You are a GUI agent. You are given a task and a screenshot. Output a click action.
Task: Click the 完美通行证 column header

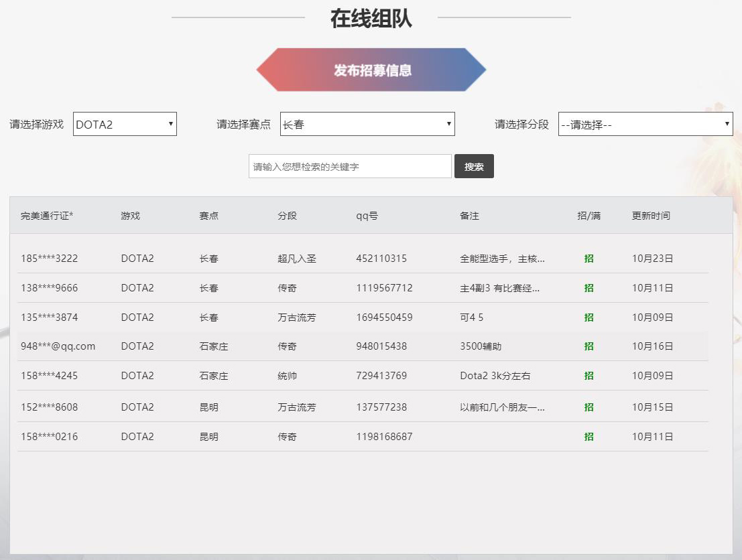(44, 216)
